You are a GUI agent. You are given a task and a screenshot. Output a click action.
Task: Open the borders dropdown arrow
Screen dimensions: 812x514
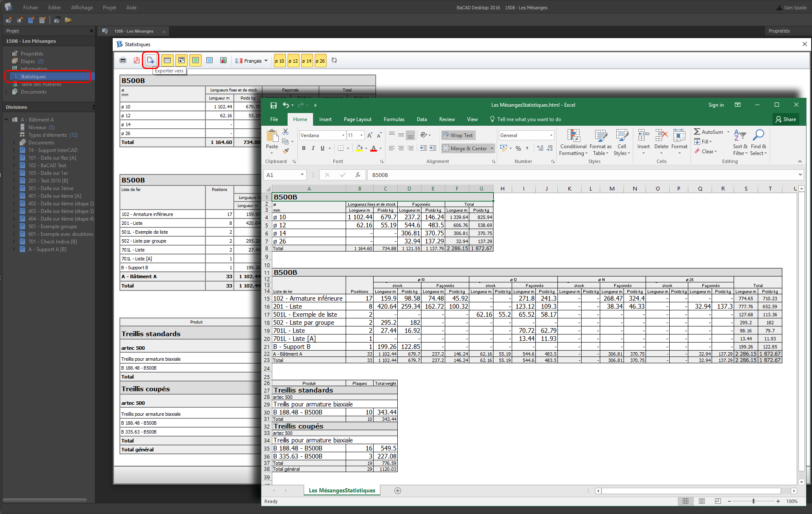click(x=348, y=148)
